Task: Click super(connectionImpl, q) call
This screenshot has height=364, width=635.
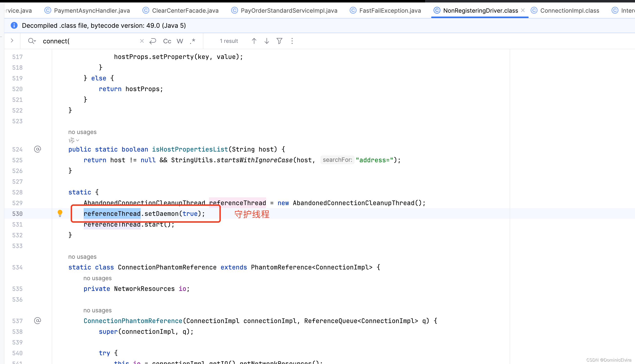Action: coord(146,332)
